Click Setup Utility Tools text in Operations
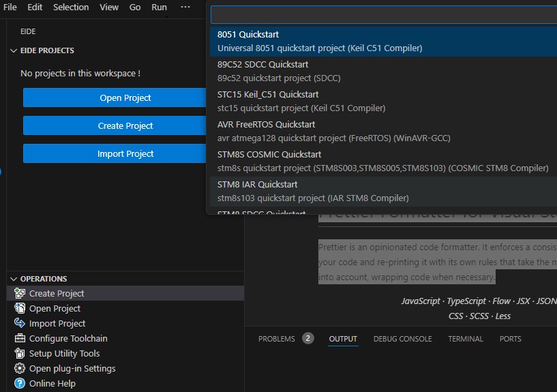557x392 pixels. (x=64, y=353)
